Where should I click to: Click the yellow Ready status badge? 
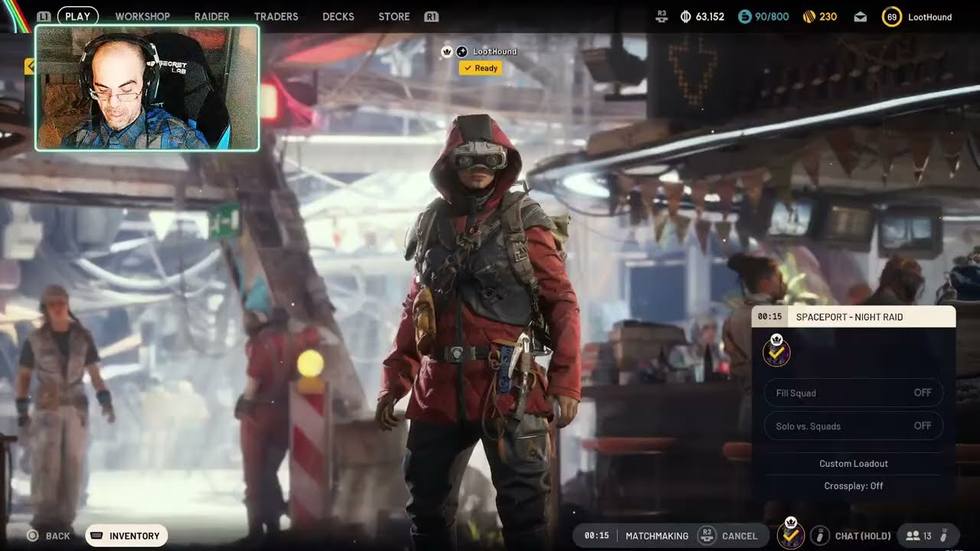[480, 68]
